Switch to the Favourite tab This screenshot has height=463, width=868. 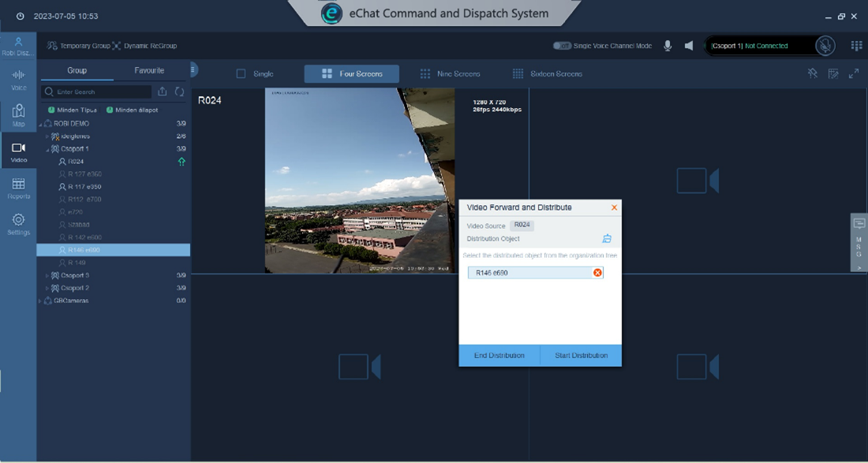coord(149,71)
